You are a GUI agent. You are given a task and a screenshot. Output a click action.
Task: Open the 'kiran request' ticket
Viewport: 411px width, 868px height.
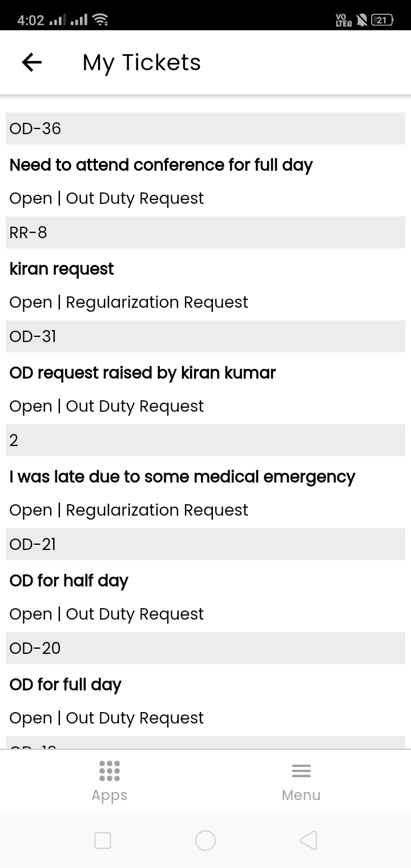62,269
